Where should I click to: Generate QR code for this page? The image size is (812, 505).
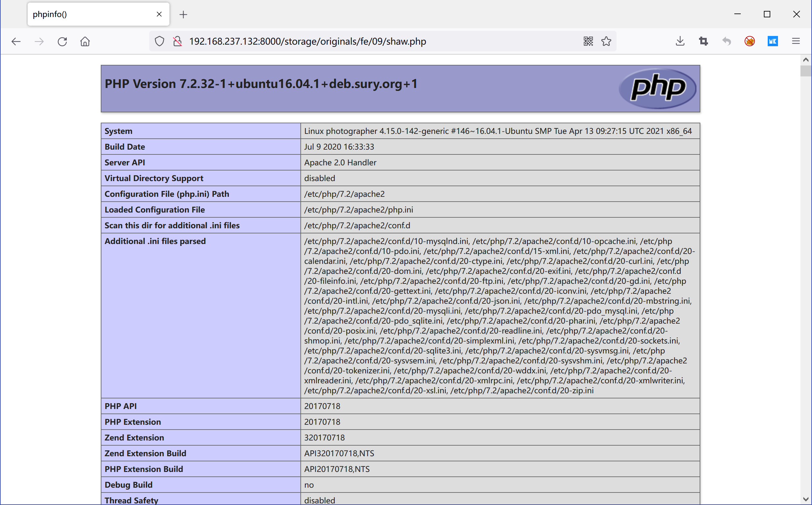[x=588, y=41]
